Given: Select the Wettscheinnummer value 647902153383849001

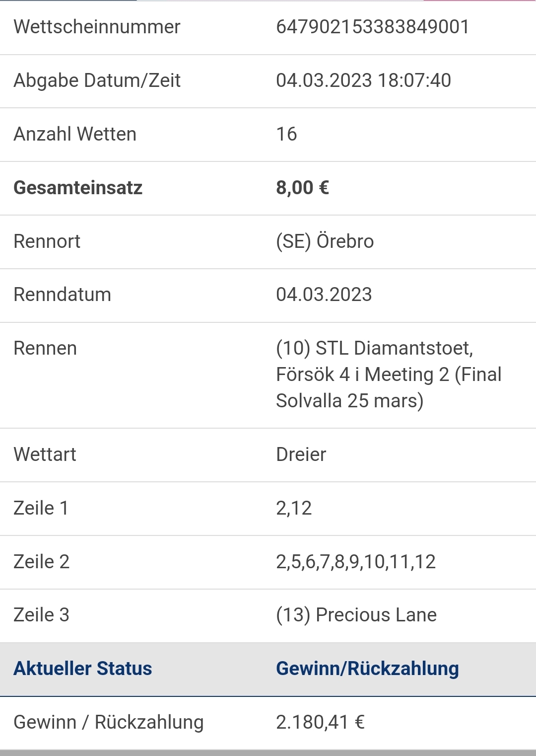Looking at the screenshot, I should [372, 27].
